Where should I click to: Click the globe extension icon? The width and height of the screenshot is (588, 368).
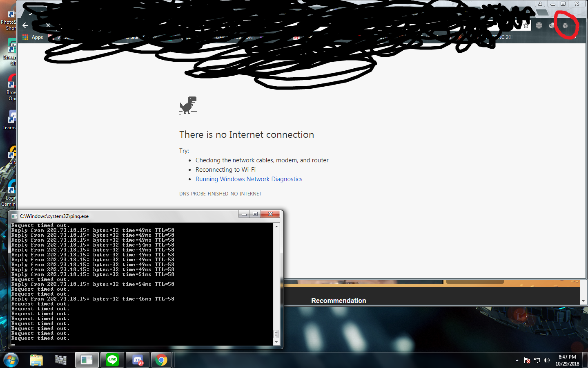539,25
